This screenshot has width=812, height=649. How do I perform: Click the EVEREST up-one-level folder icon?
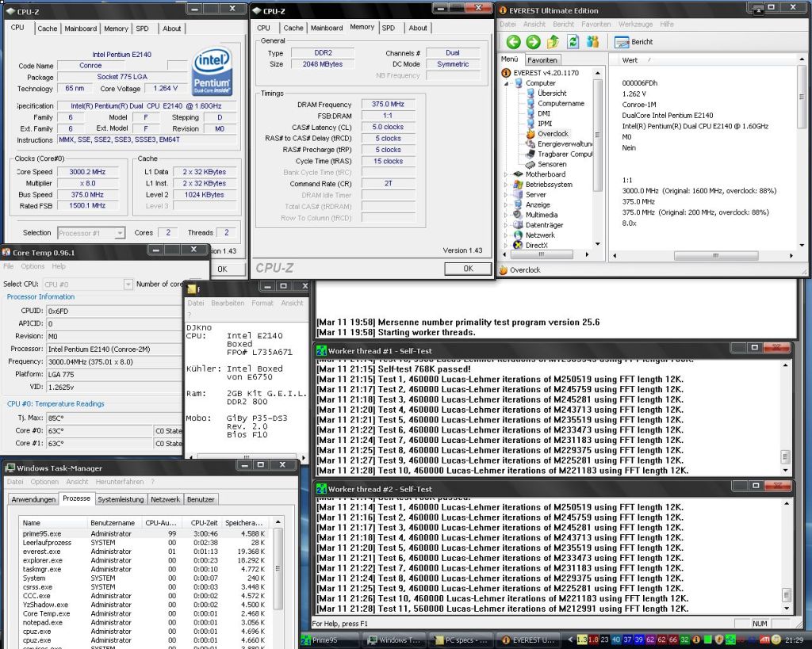pyautogui.click(x=553, y=42)
